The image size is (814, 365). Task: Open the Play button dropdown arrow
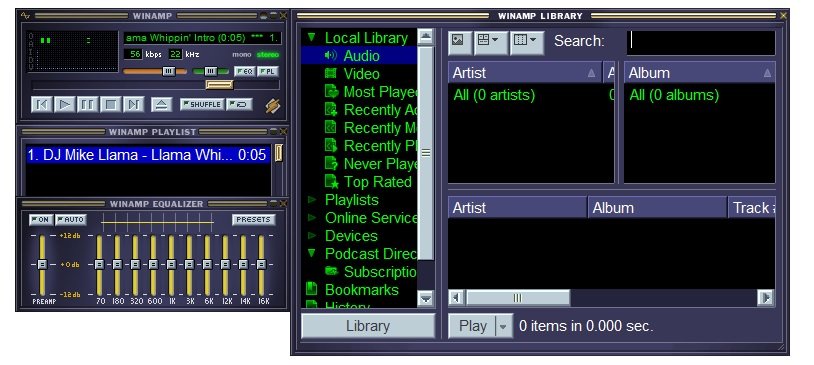[503, 327]
